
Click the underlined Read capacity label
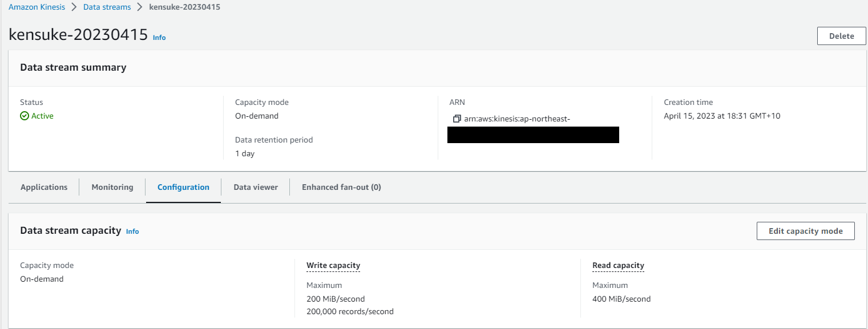[x=618, y=265]
